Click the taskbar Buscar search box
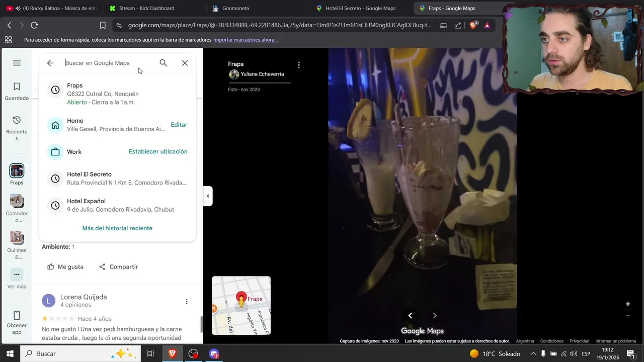The image size is (644, 362). coord(80,353)
